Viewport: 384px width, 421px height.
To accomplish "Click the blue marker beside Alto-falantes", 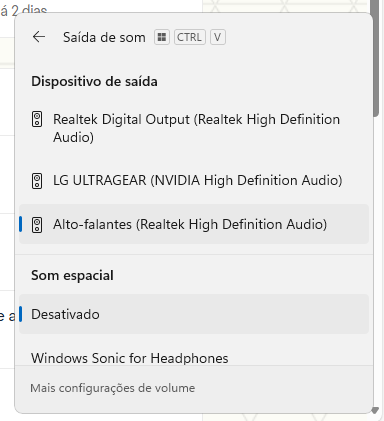I will tap(21, 224).
